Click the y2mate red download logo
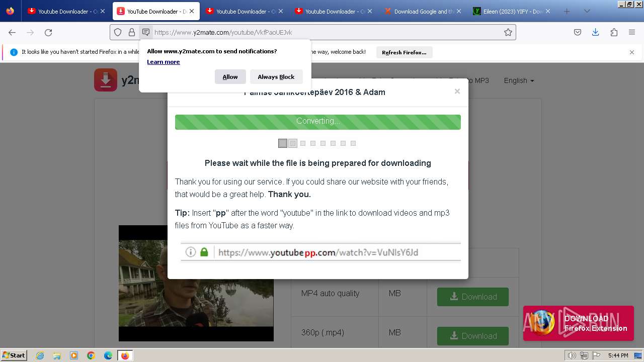This screenshot has height=362, width=644. pyautogui.click(x=106, y=80)
